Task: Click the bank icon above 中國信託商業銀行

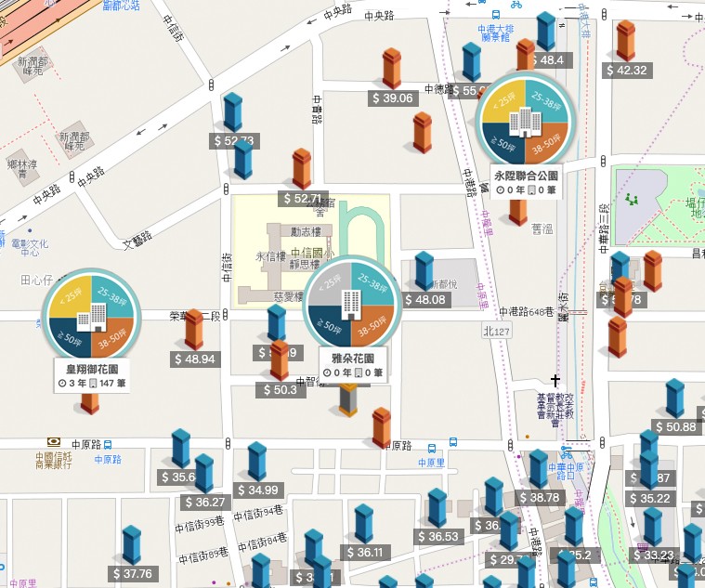Action: (54, 441)
